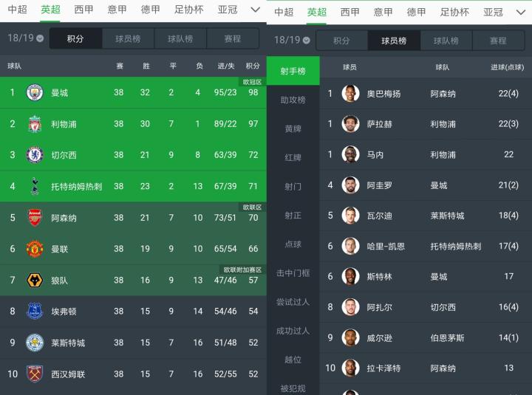Switch to 西甲 league tab on left
The height and width of the screenshot is (395, 532).
[x=83, y=10]
